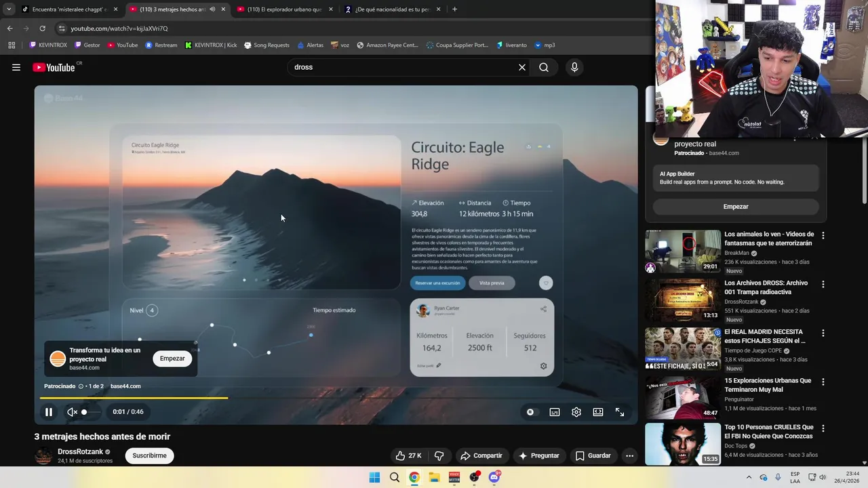Viewport: 868px width, 488px height.
Task: Open the 'Top 10 Personas CRUELES' video title
Action: tap(768, 432)
